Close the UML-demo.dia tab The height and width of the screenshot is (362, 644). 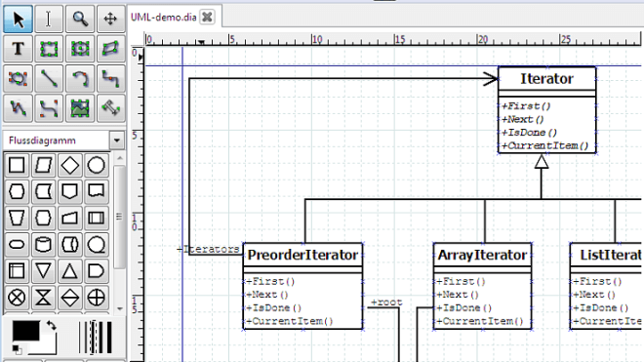pos(208,18)
